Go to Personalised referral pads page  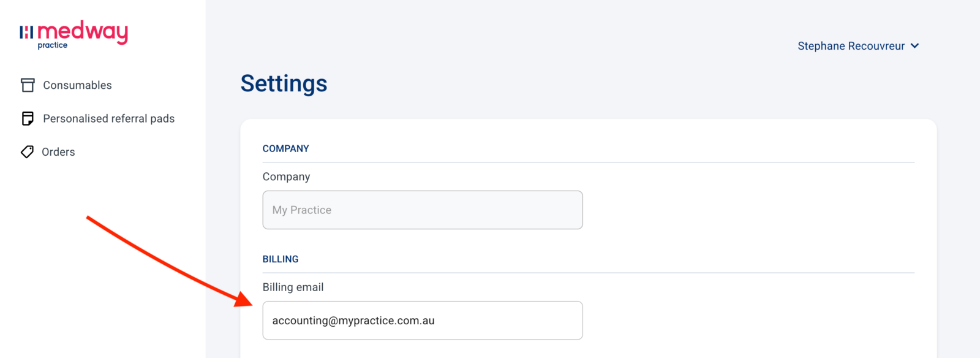pos(108,118)
